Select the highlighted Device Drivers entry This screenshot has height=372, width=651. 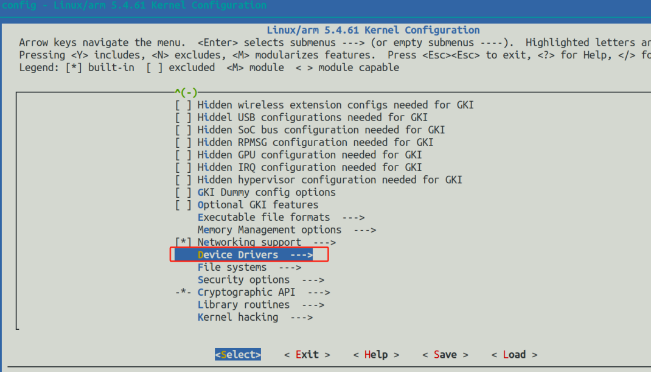[x=249, y=255]
